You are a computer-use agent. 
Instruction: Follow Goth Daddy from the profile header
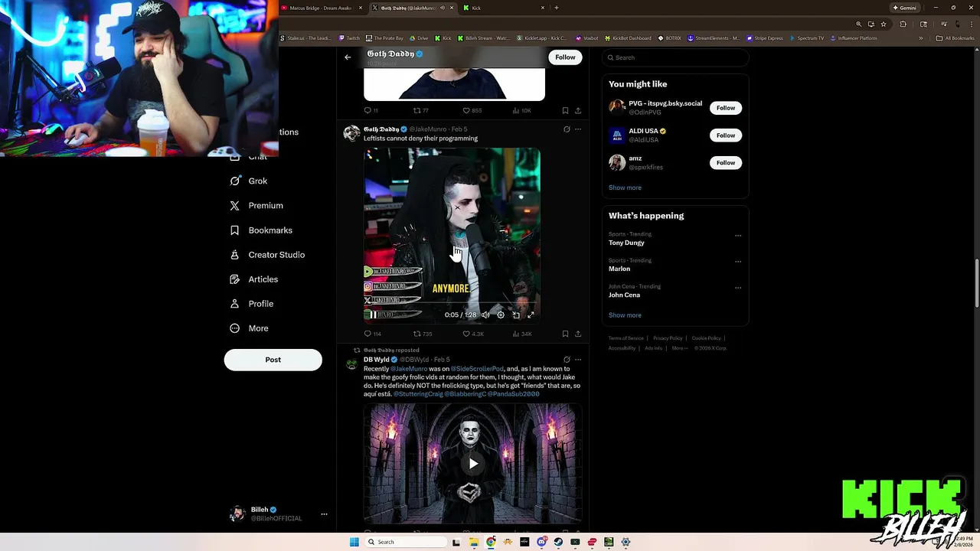[565, 57]
